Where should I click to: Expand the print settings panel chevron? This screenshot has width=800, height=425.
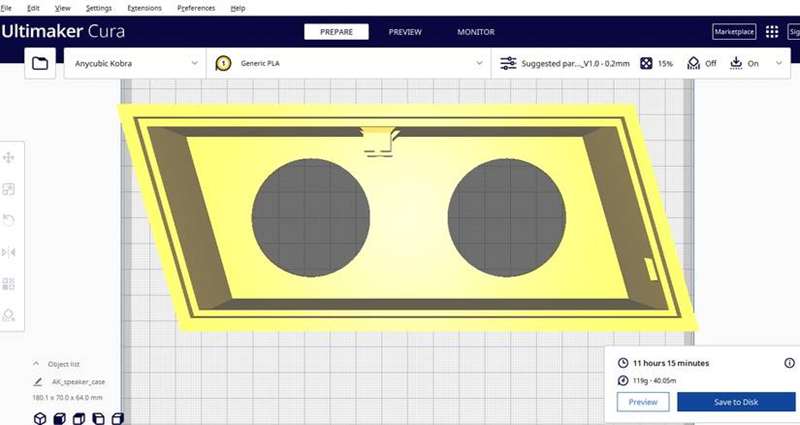[779, 63]
